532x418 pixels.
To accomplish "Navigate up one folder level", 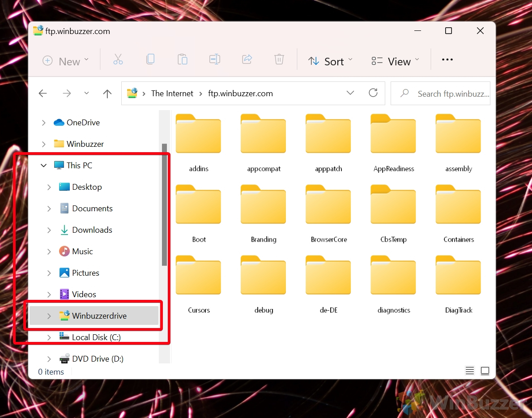I will (107, 93).
